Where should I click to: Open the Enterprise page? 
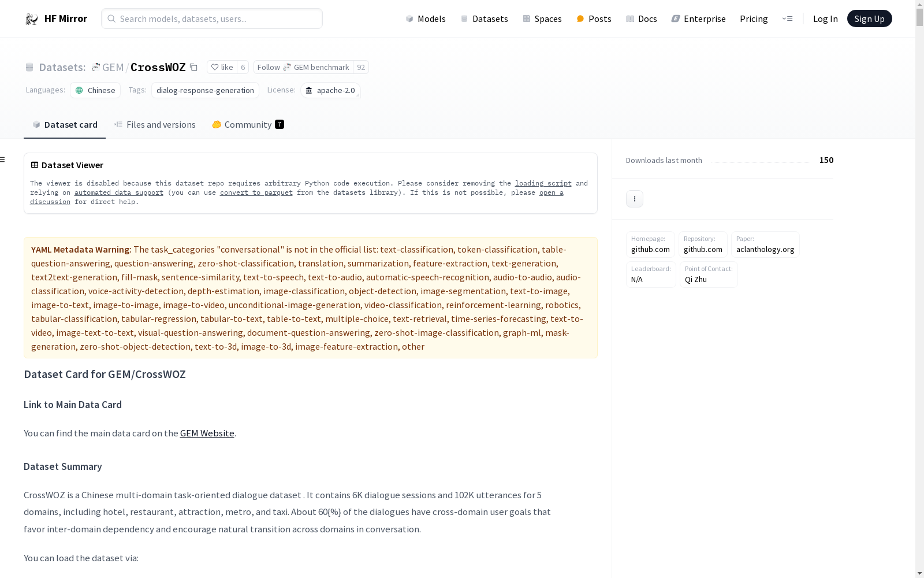[698, 19]
